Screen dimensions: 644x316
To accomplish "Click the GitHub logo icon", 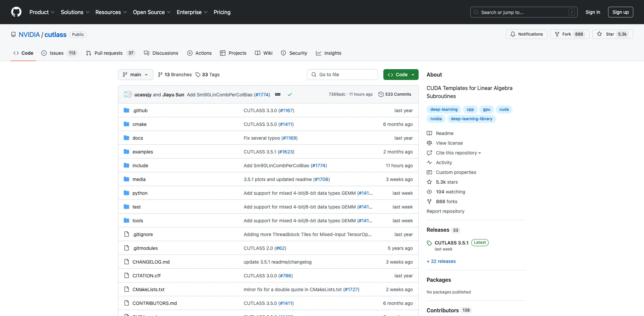I will pyautogui.click(x=16, y=12).
